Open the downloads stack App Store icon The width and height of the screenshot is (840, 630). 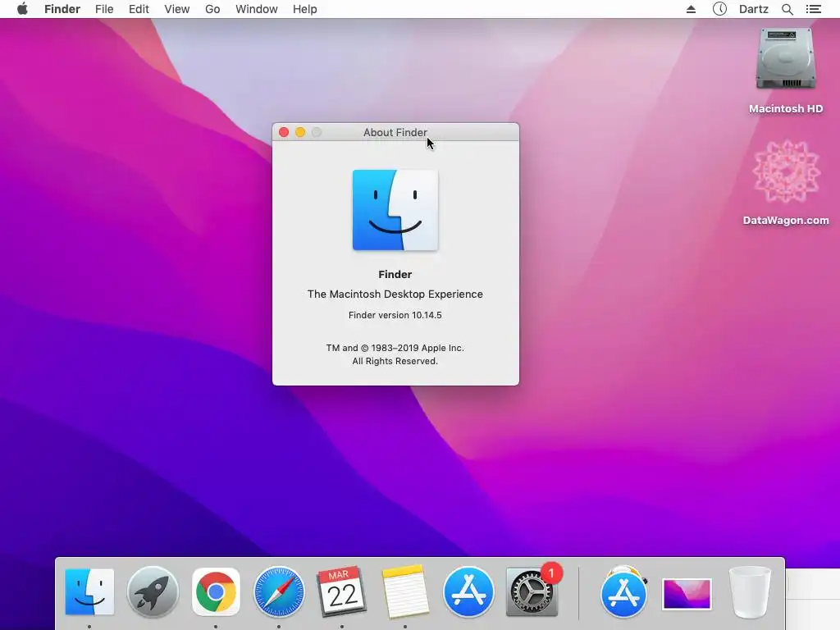tap(623, 592)
